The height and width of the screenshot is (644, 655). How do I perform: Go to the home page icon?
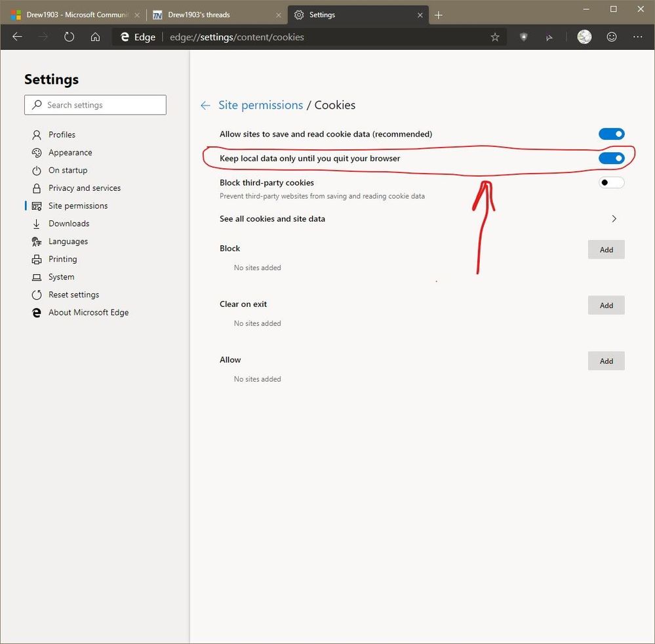[x=95, y=37]
